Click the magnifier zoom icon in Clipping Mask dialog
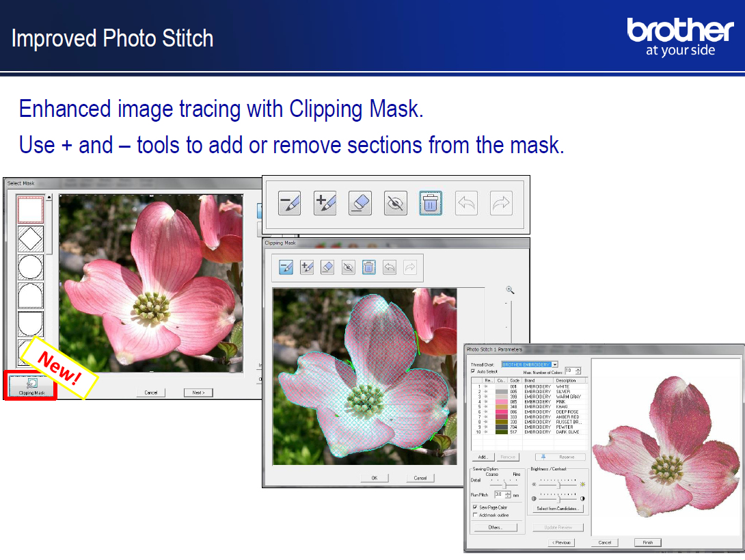Image resolution: width=745 pixels, height=560 pixels. click(x=510, y=290)
